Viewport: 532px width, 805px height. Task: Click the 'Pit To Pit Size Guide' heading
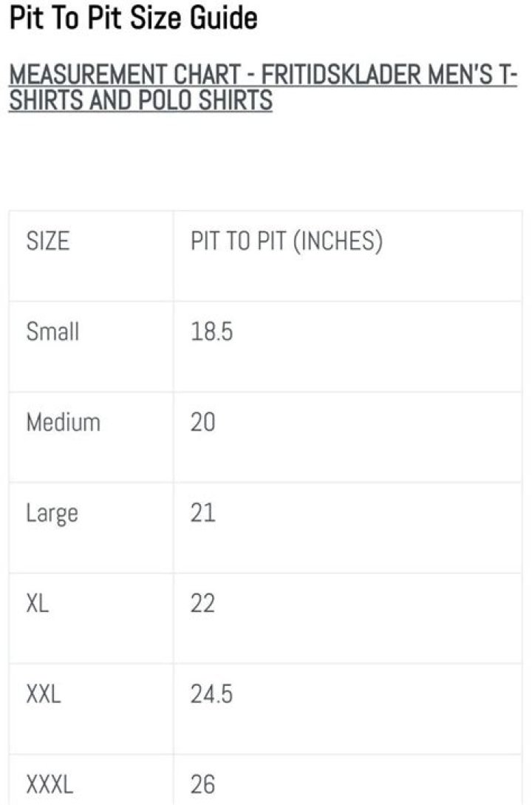coord(133,17)
